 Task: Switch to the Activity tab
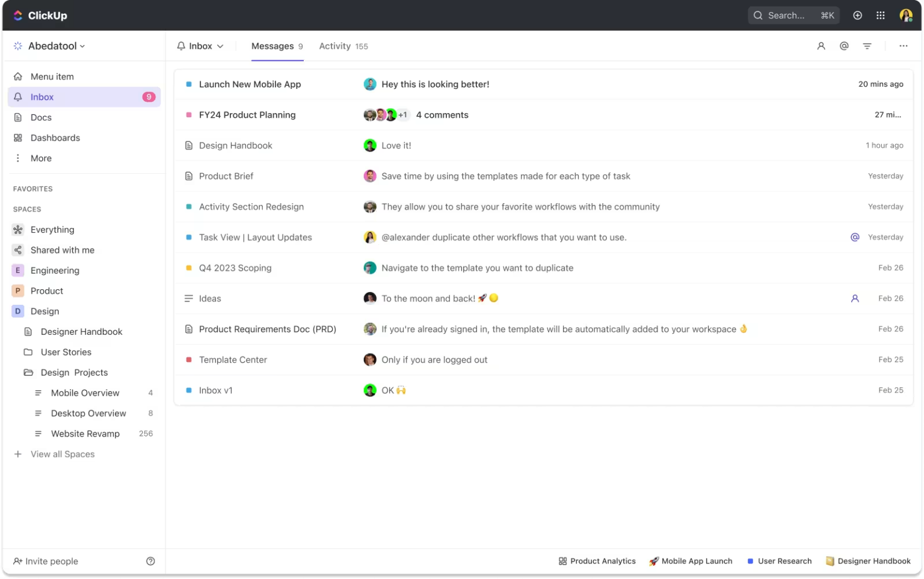335,46
